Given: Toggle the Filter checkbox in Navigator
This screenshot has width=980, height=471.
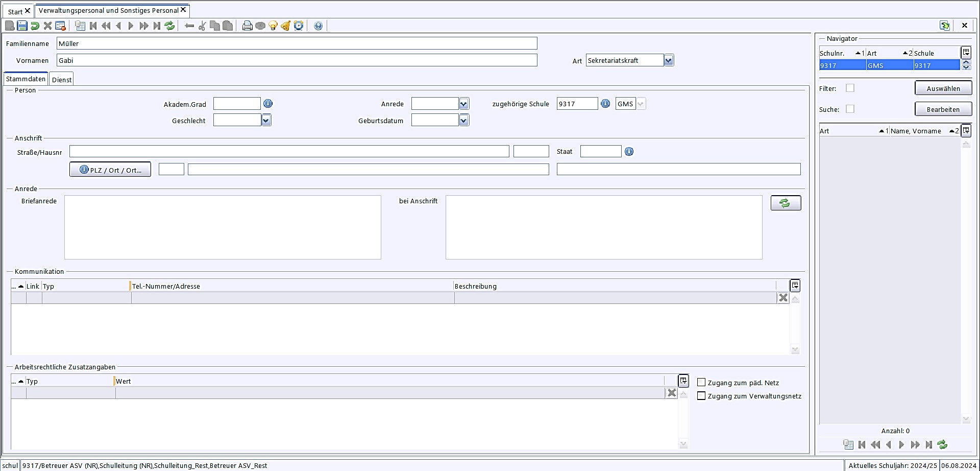Looking at the screenshot, I should pos(850,88).
